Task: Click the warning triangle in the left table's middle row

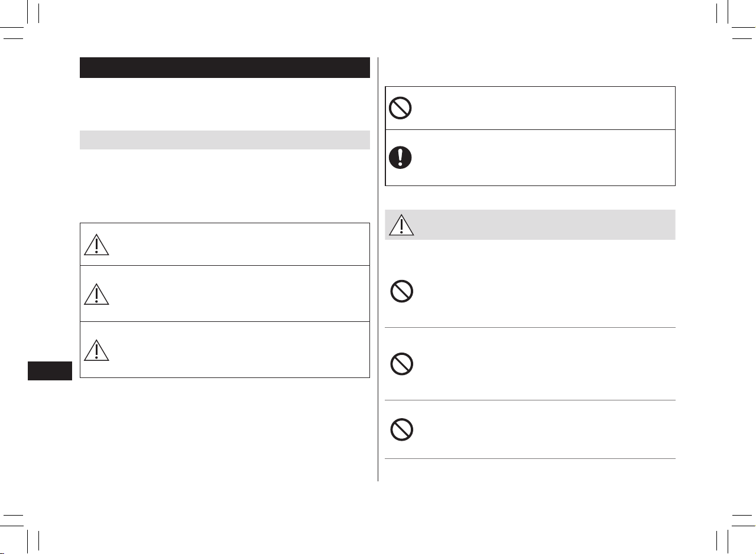Action: 96,294
